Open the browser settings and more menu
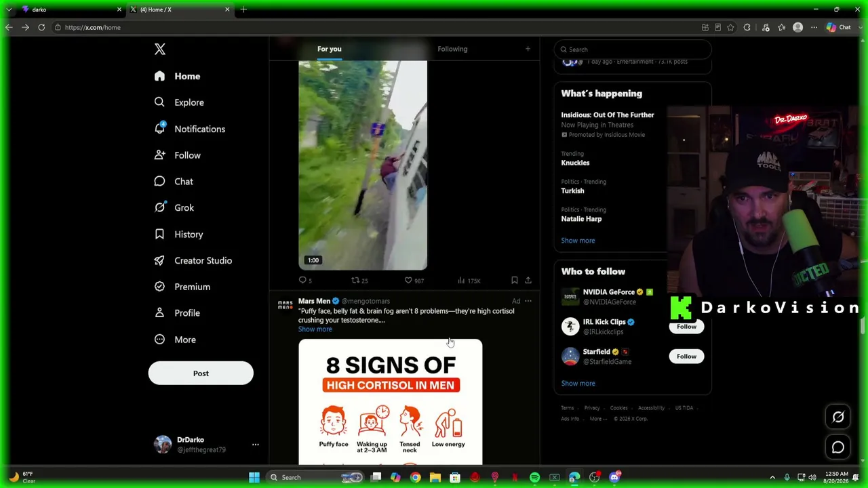This screenshot has width=868, height=488. 814,28
